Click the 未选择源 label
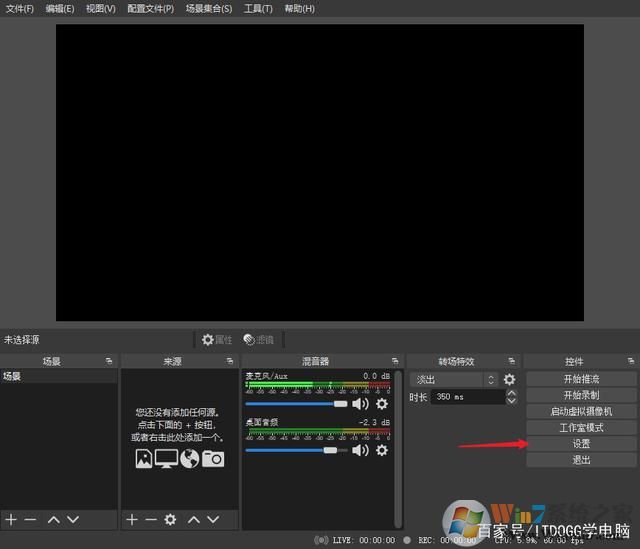 click(x=22, y=340)
